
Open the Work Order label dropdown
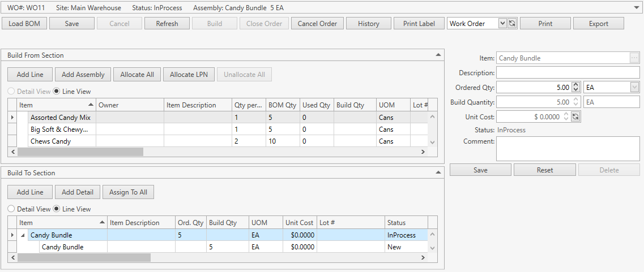[502, 24]
